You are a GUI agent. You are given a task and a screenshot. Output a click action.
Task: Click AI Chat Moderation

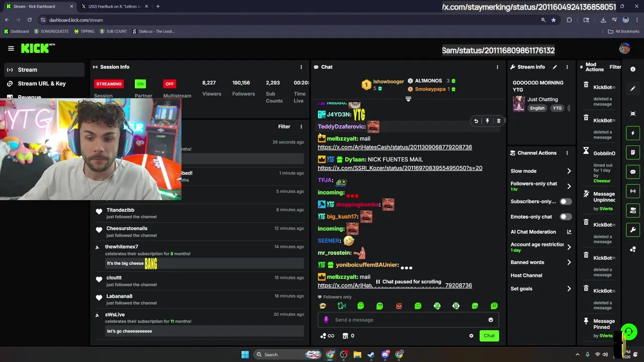tap(533, 232)
